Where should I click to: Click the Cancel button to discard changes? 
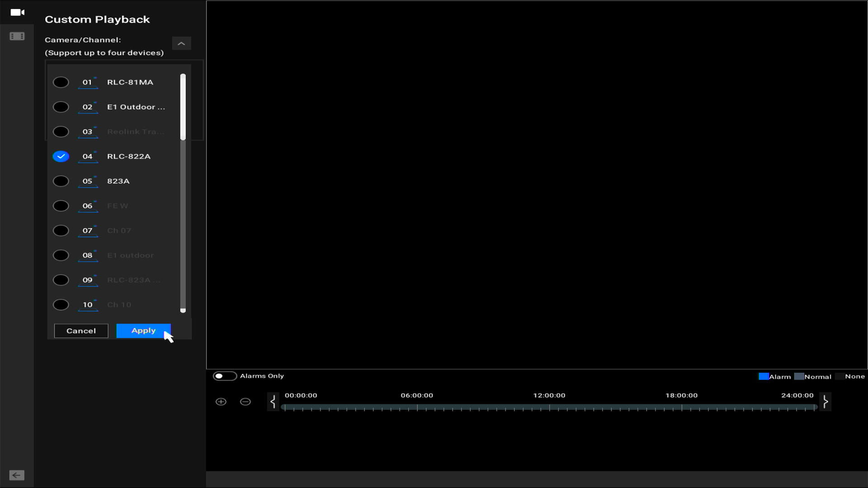pos(80,330)
